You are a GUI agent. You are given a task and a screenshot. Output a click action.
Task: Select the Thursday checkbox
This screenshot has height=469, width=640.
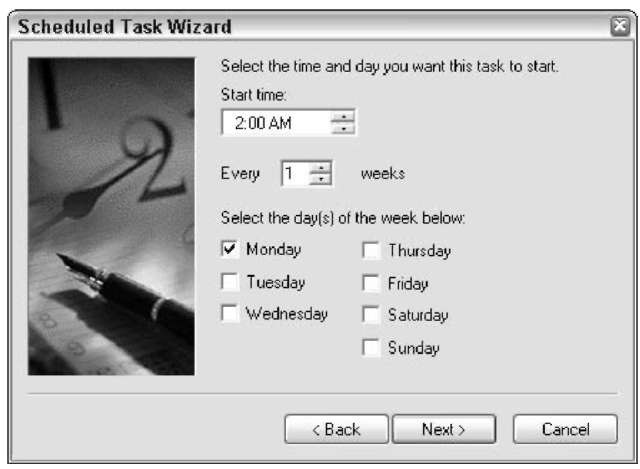pos(371,250)
